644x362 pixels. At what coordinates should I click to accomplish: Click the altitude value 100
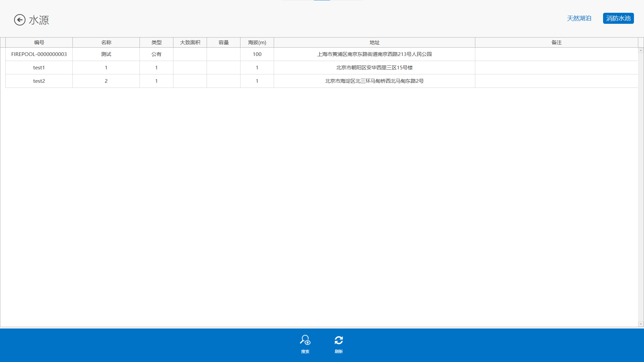pos(257,54)
